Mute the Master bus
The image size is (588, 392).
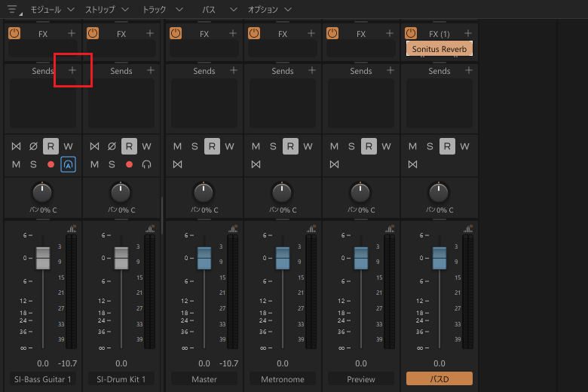[177, 146]
